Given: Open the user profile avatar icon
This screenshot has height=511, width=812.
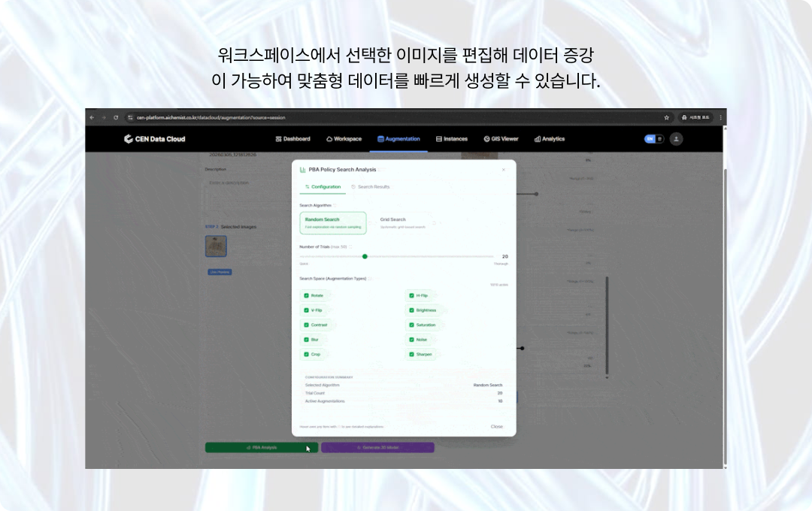Looking at the screenshot, I should [677, 139].
